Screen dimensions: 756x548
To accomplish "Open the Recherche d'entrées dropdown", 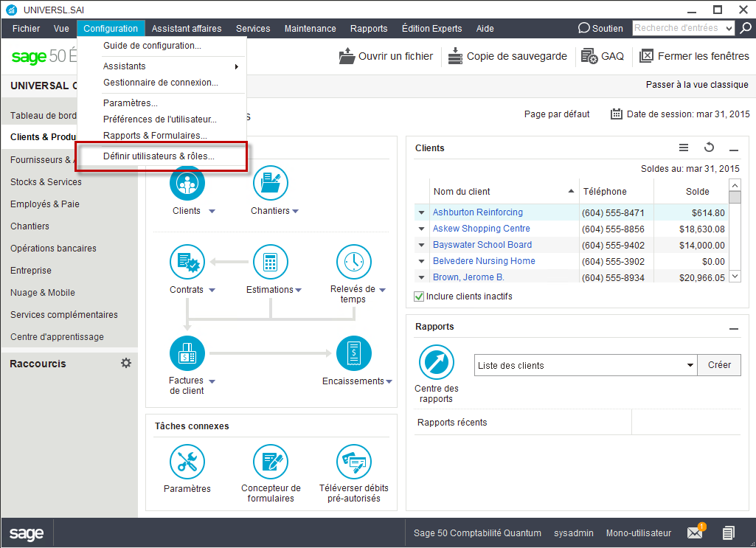I will click(729, 29).
